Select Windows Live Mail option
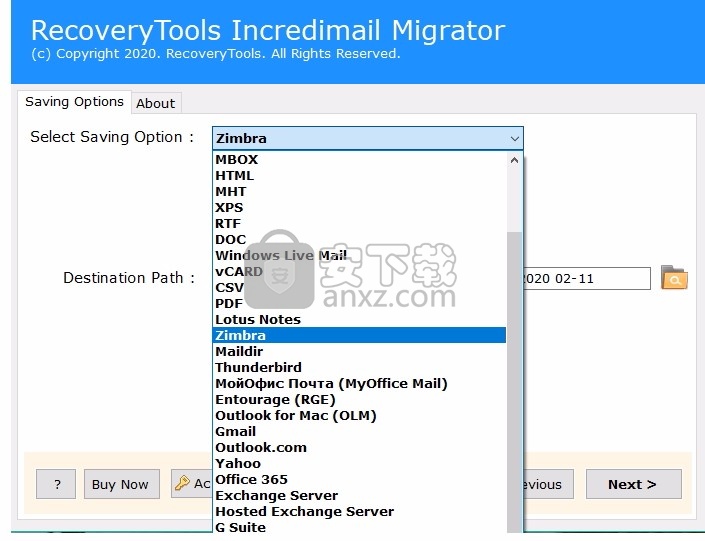 tap(359, 255)
